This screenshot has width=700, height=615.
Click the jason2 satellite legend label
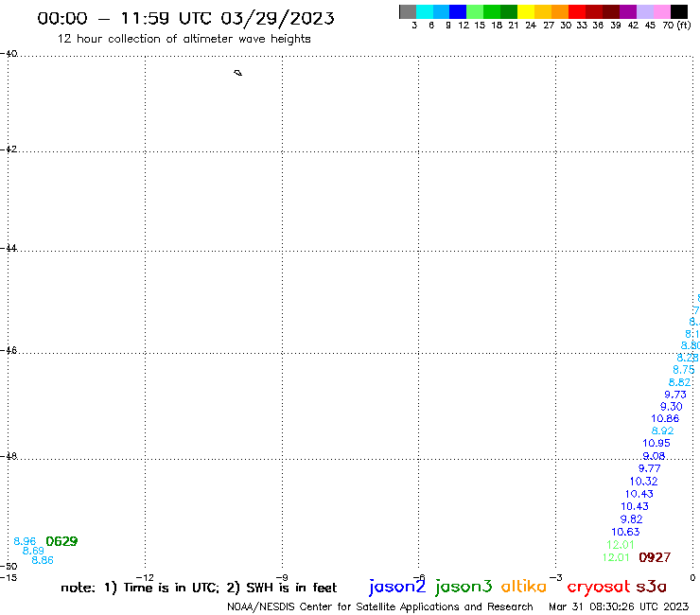click(397, 587)
